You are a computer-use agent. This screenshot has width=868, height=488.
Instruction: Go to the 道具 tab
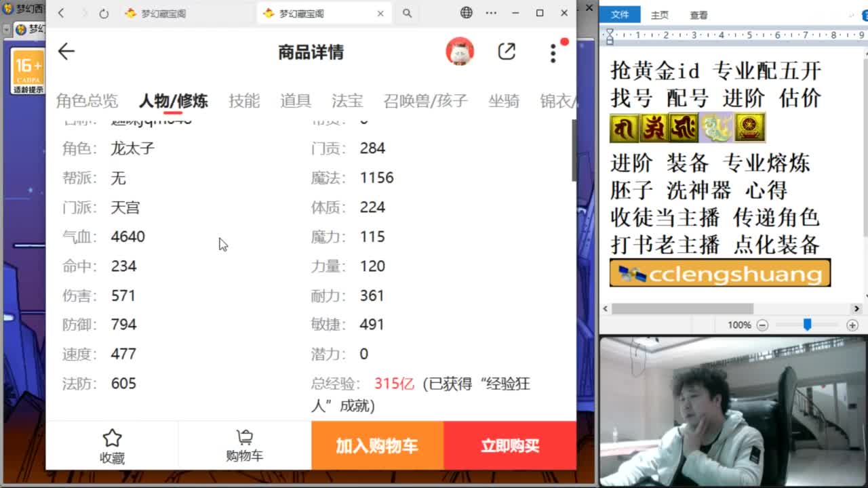tap(296, 101)
